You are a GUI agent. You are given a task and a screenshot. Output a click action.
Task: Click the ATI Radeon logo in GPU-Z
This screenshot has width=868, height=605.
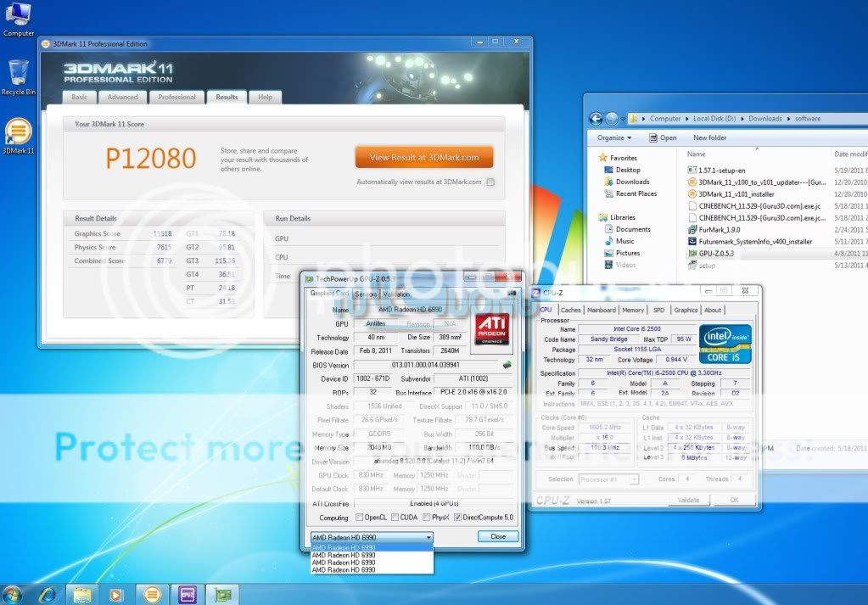click(x=492, y=329)
